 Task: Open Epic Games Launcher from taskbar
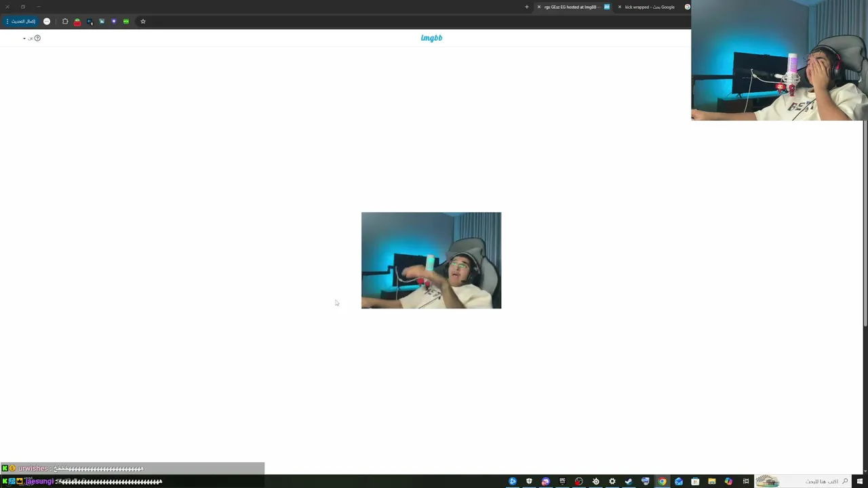[x=562, y=481]
